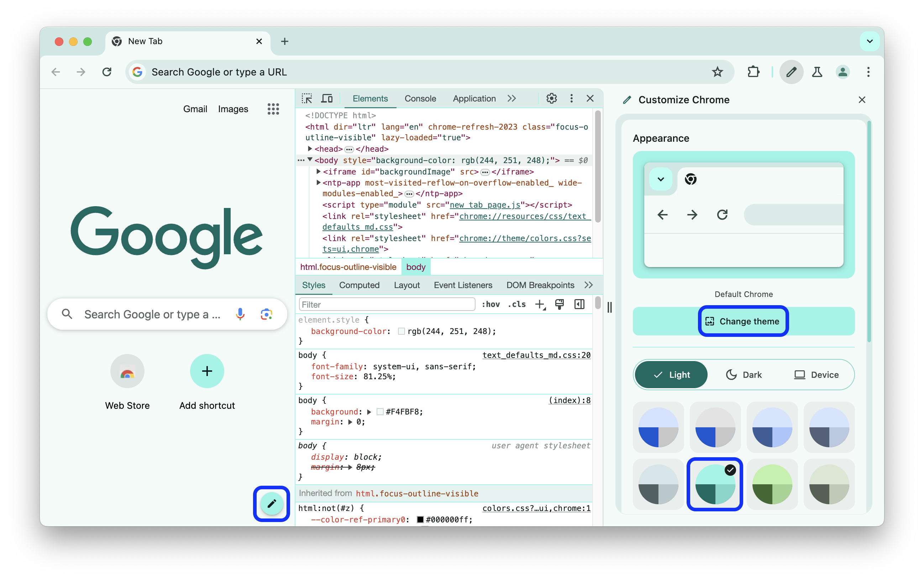Click the DevTools more options menu icon

[x=571, y=99]
